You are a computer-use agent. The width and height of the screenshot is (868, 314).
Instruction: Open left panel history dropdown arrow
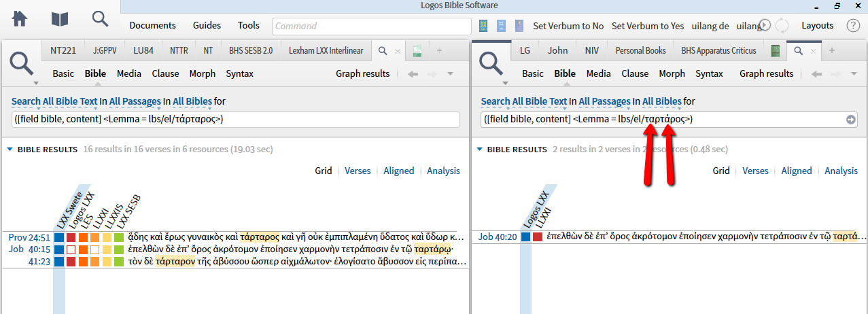450,73
